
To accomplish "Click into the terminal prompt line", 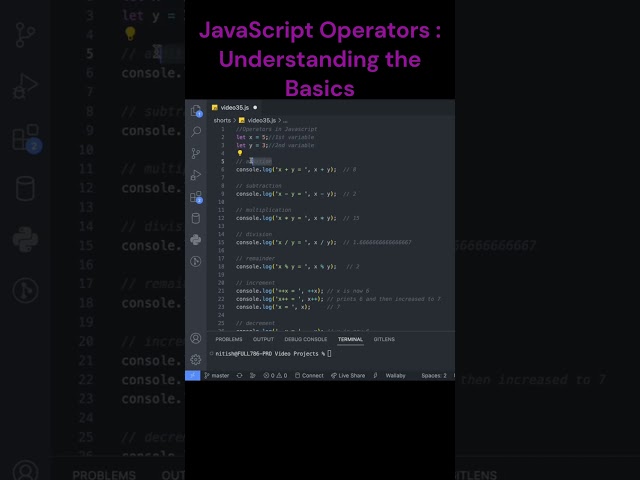I will (273, 354).
